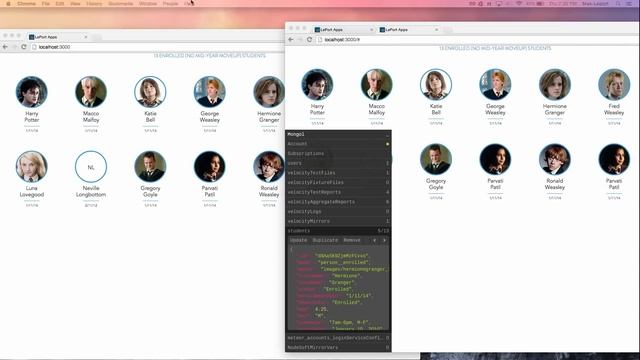Expand the velocityFixtureFiles collection

click(x=338, y=182)
